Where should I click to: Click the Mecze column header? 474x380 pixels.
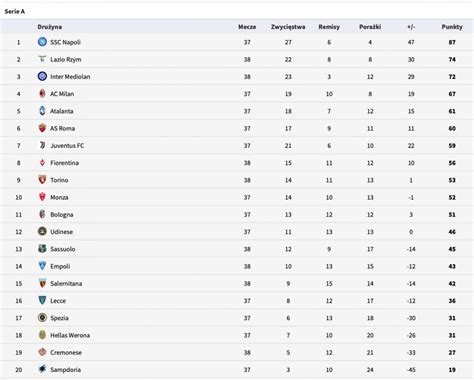pyautogui.click(x=247, y=27)
